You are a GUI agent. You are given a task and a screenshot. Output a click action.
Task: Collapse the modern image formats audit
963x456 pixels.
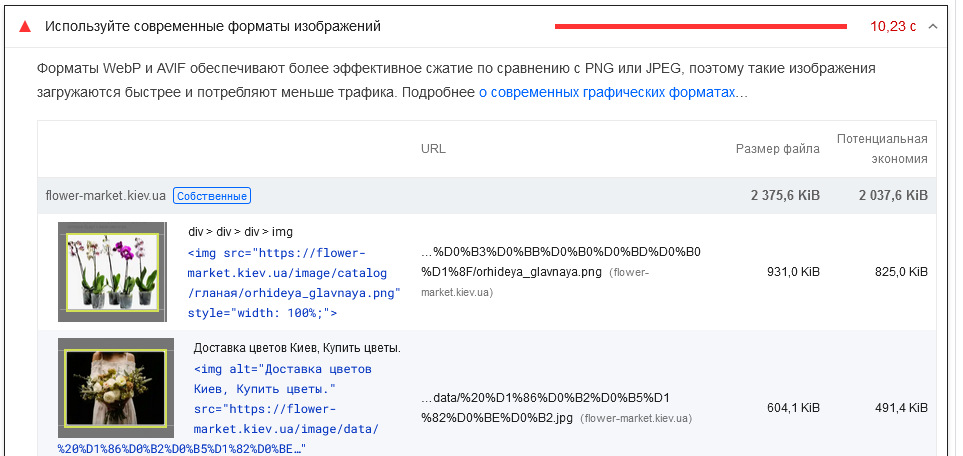pos(933,27)
